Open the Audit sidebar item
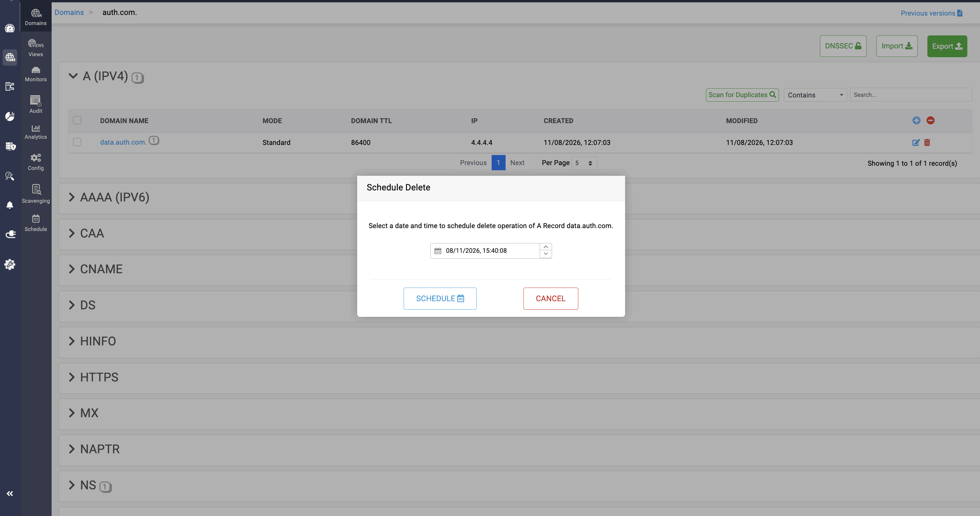The height and width of the screenshot is (516, 980). (36, 104)
